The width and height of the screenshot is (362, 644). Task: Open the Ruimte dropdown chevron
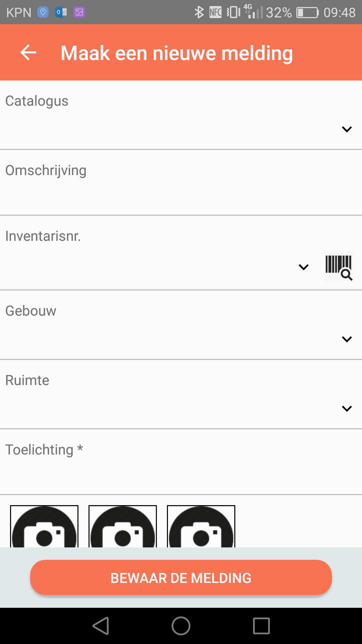coord(347,409)
